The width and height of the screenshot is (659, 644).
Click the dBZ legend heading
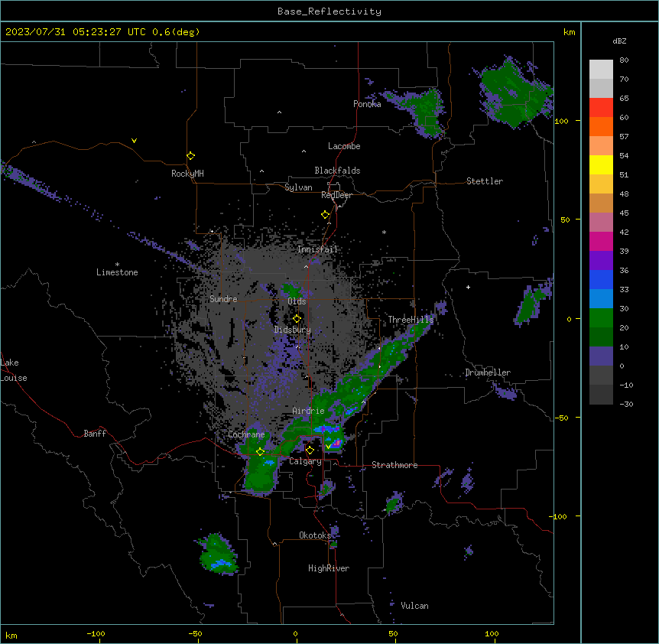tap(619, 41)
